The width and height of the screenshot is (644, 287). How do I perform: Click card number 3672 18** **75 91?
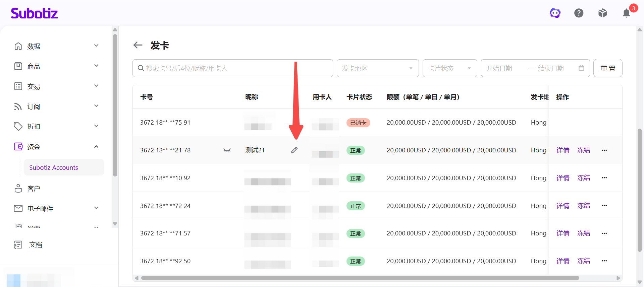[165, 123]
